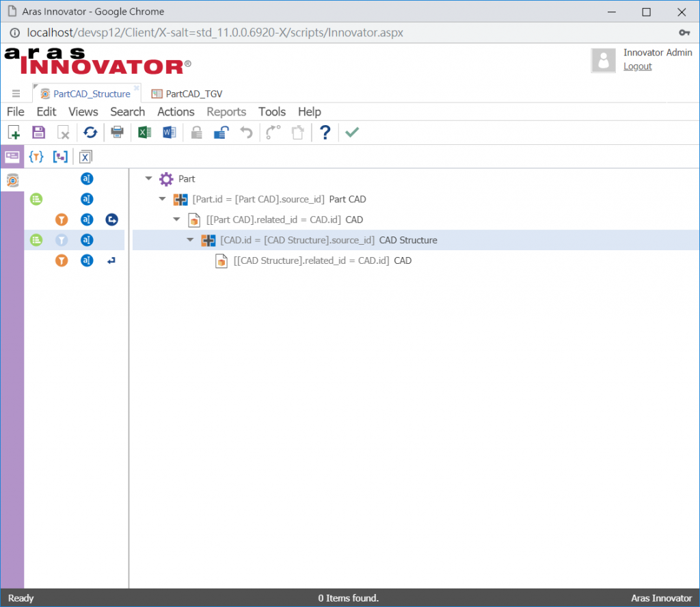Open help with the question mark icon
The height and width of the screenshot is (607, 700).
tap(325, 132)
